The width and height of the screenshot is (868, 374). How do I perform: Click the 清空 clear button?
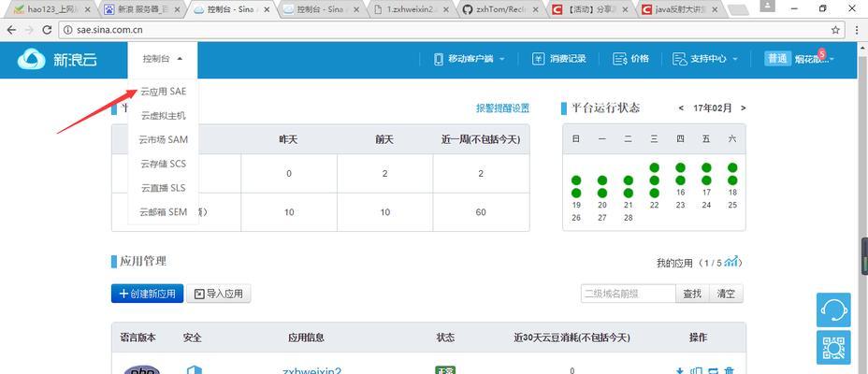726,294
